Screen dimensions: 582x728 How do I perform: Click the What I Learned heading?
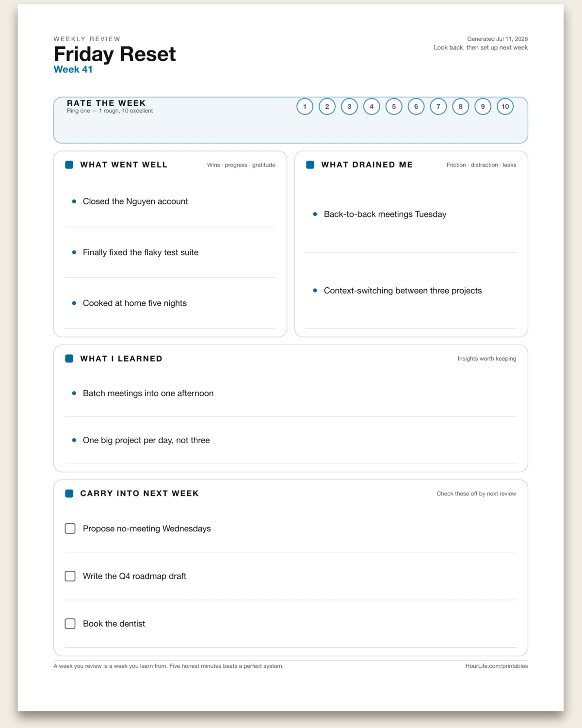click(121, 359)
